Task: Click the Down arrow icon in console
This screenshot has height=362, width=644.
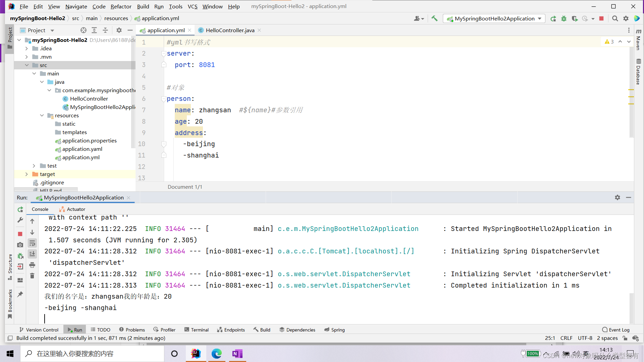Action: tap(32, 232)
